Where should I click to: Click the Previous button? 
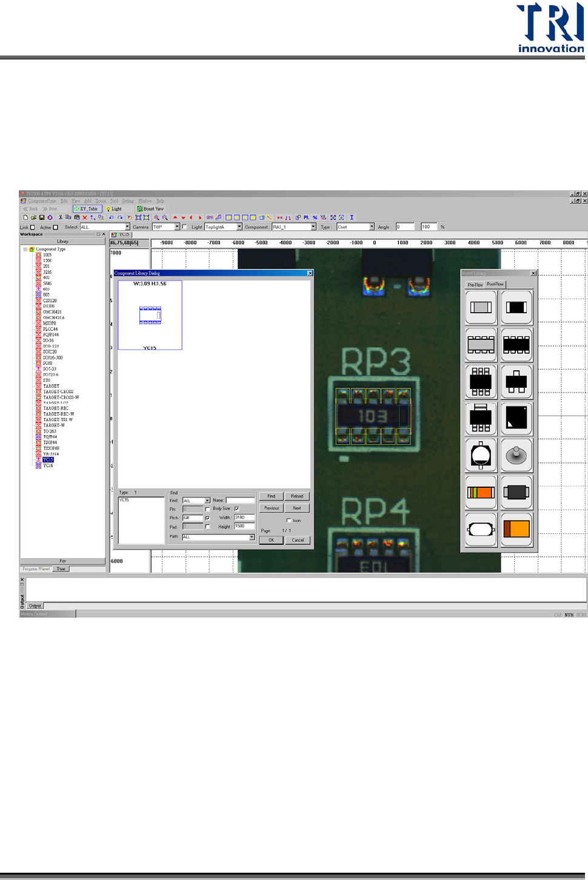pos(271,508)
